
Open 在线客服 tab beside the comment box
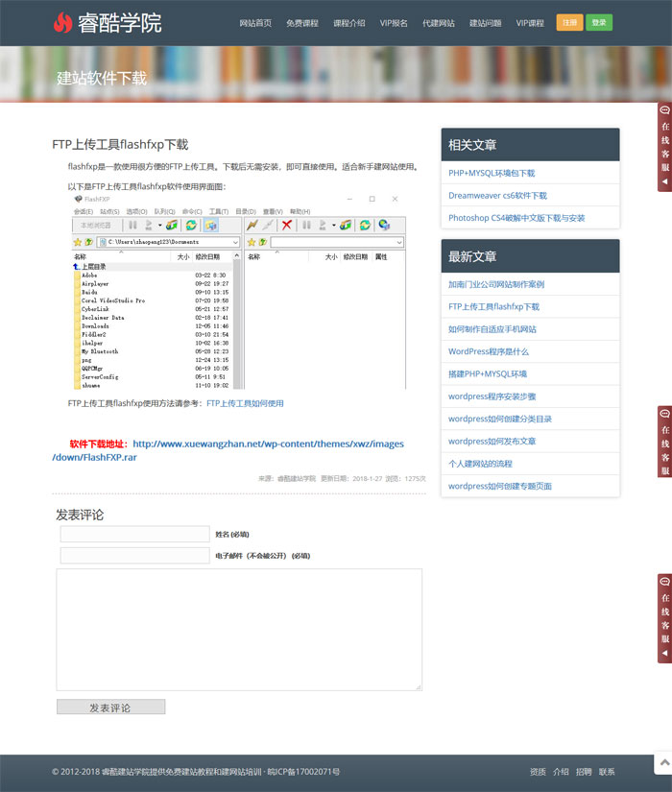(x=665, y=618)
